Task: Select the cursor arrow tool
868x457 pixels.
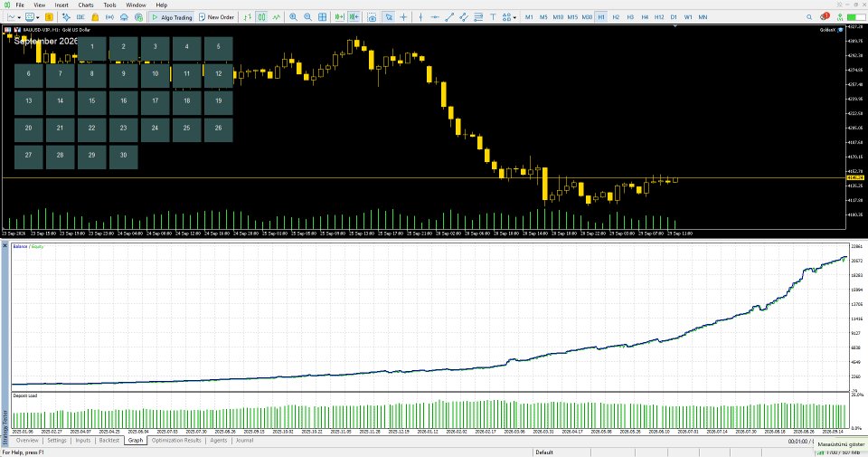Action: pyautogui.click(x=389, y=17)
